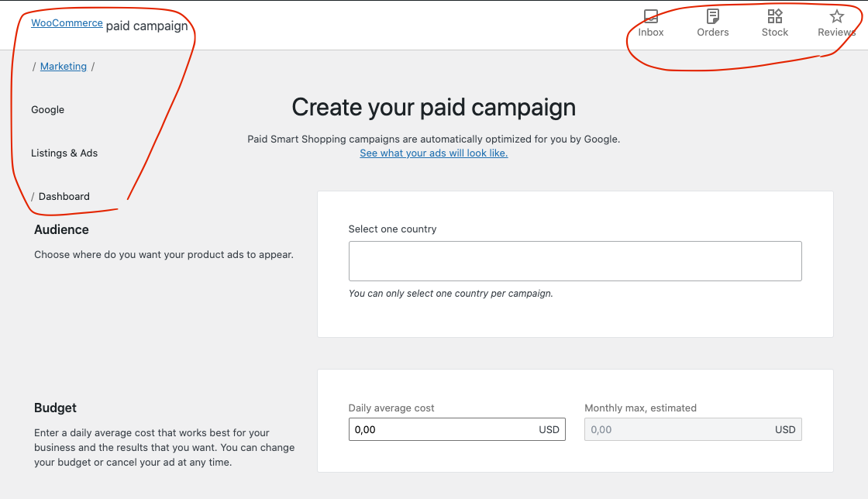Image resolution: width=868 pixels, height=499 pixels.
Task: Click 'Choose where do you want' description
Action: click(x=164, y=254)
